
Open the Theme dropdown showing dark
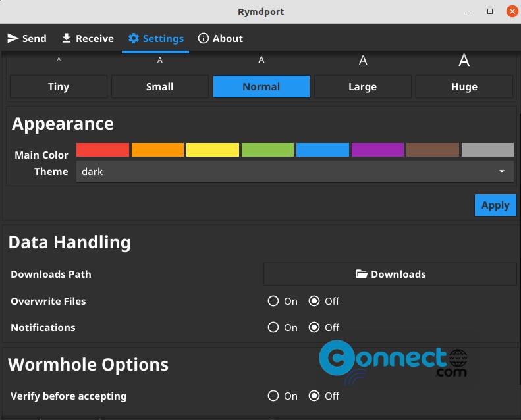(295, 172)
